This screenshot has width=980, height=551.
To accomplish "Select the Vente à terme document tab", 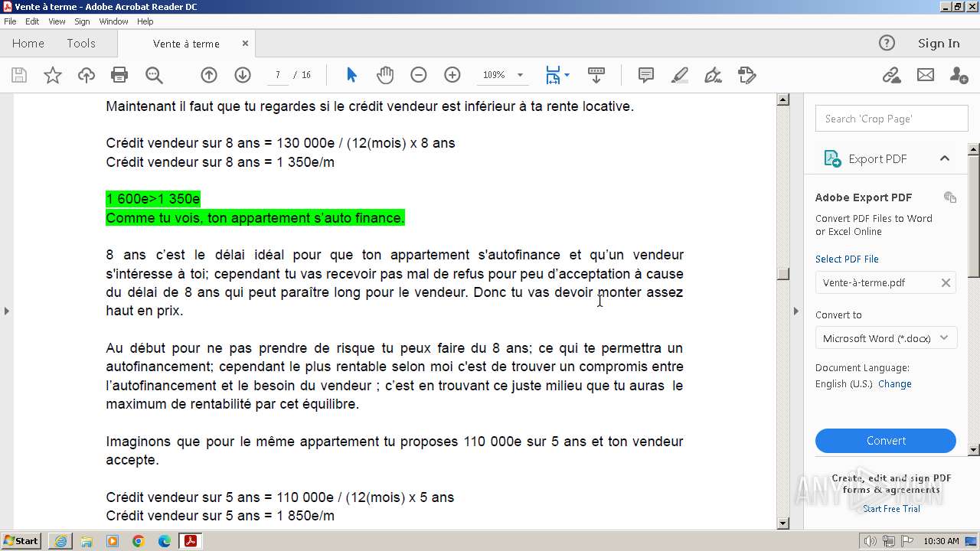I will pyautogui.click(x=186, y=44).
